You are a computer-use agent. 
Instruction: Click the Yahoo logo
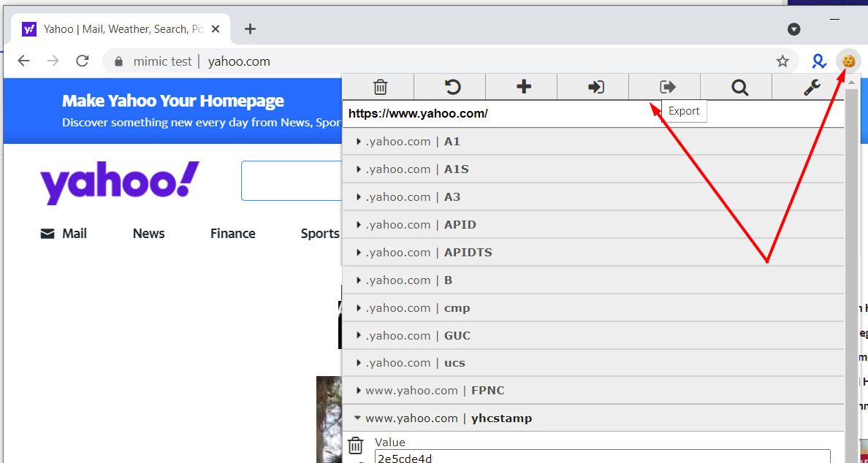click(119, 183)
